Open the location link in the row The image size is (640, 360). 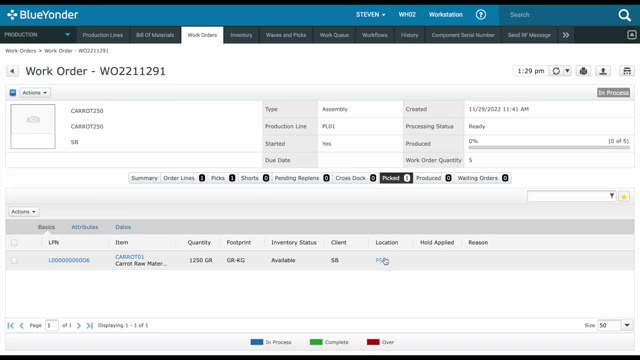(x=381, y=260)
